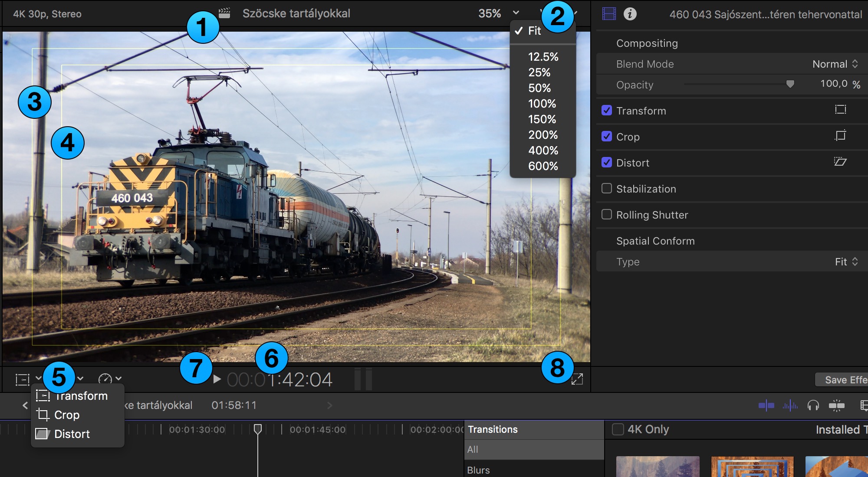The height and width of the screenshot is (477, 868).
Task: Open the Video inspector filmstrip icon
Action: pos(609,14)
